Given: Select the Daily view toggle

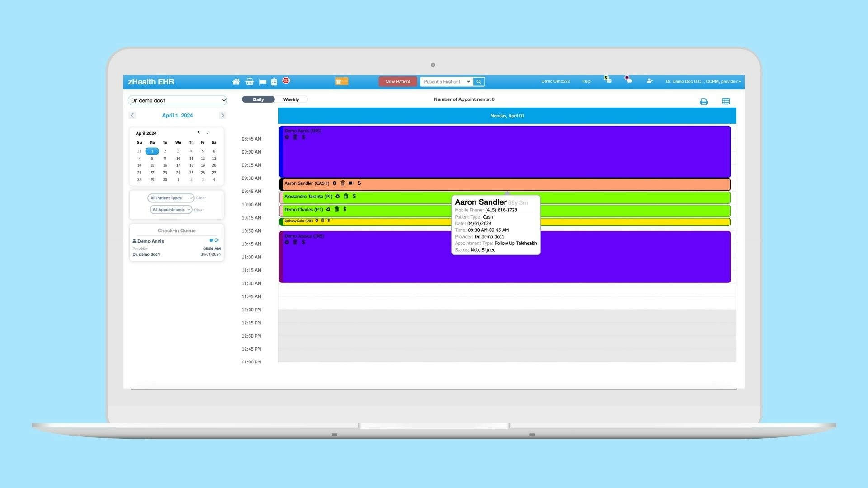Looking at the screenshot, I should [258, 99].
